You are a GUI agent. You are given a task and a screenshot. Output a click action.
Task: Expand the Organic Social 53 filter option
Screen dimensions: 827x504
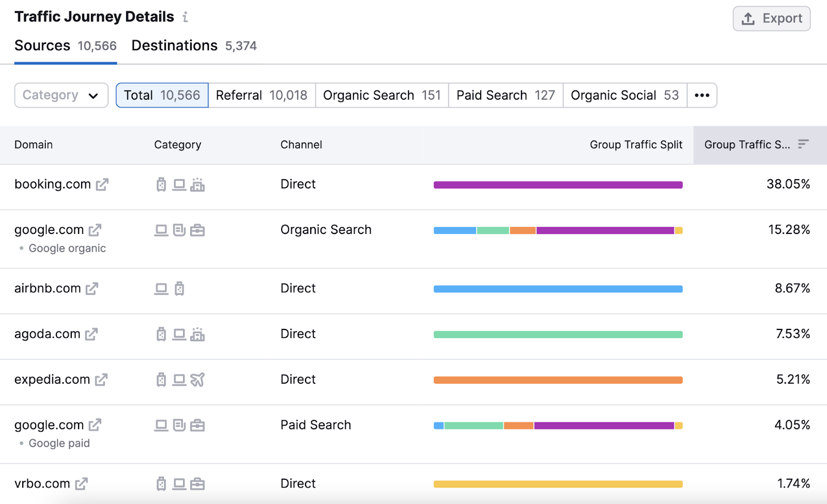(x=624, y=95)
